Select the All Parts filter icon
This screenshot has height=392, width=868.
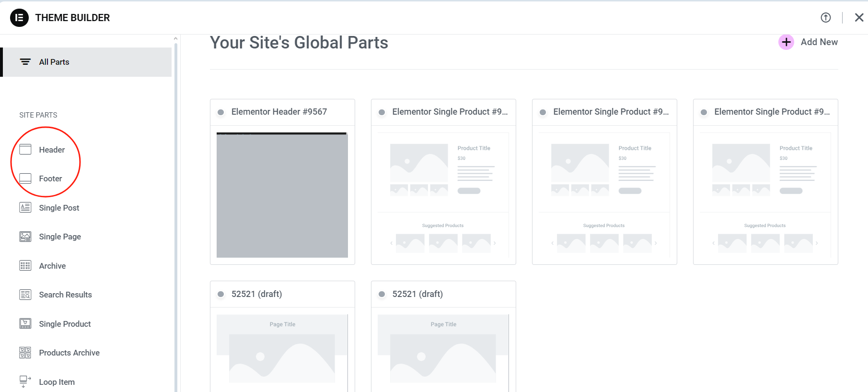coord(25,62)
